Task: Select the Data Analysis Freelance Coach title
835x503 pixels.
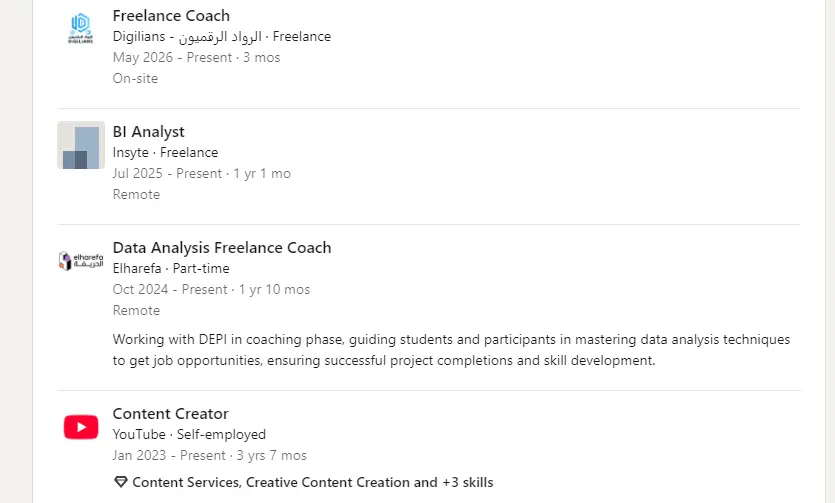Action: pos(222,248)
